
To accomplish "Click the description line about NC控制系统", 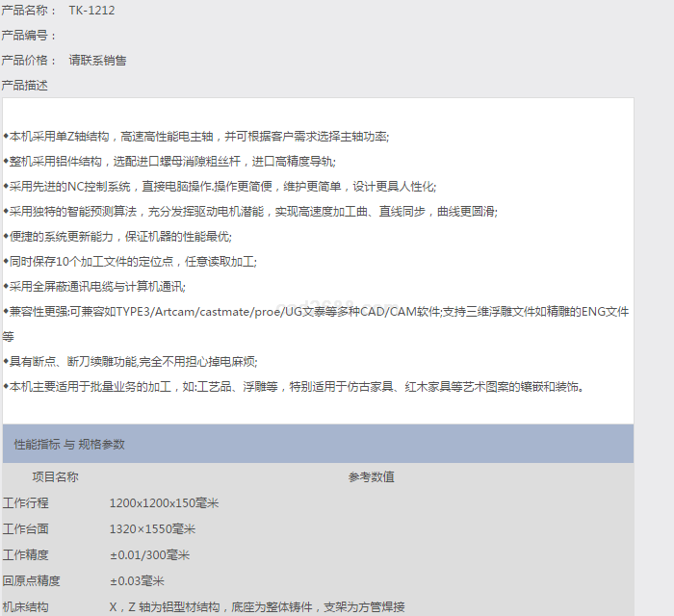I will click(220, 187).
